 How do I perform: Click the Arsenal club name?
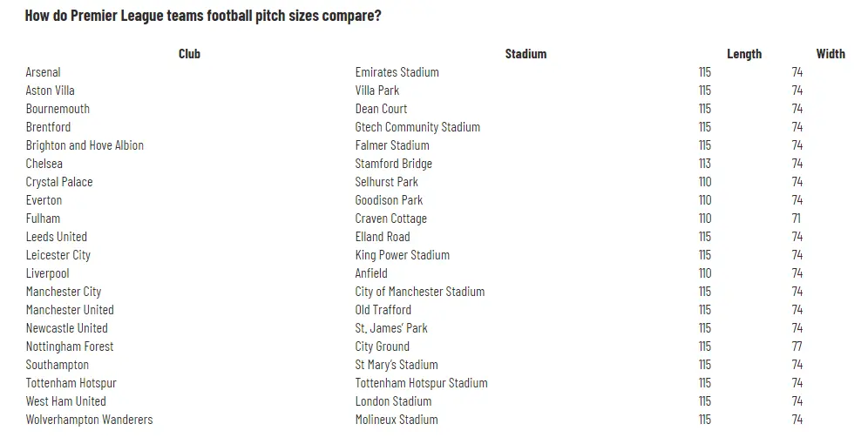(44, 72)
